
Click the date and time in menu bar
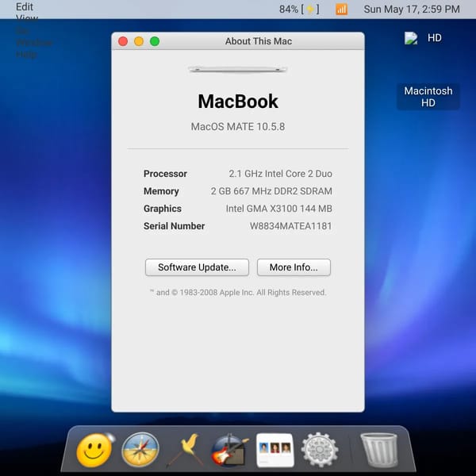click(412, 9)
